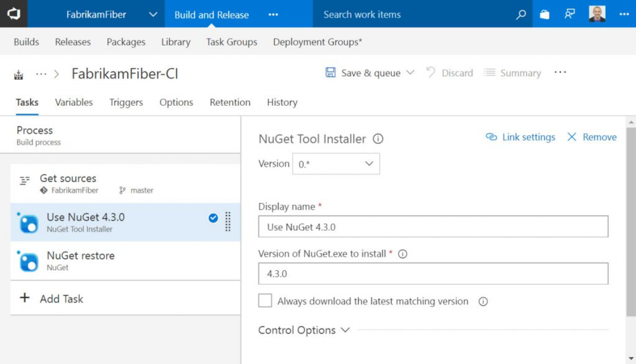Open the Save & queue dropdown arrow
Viewport: 636px width, 364px height.
(410, 73)
